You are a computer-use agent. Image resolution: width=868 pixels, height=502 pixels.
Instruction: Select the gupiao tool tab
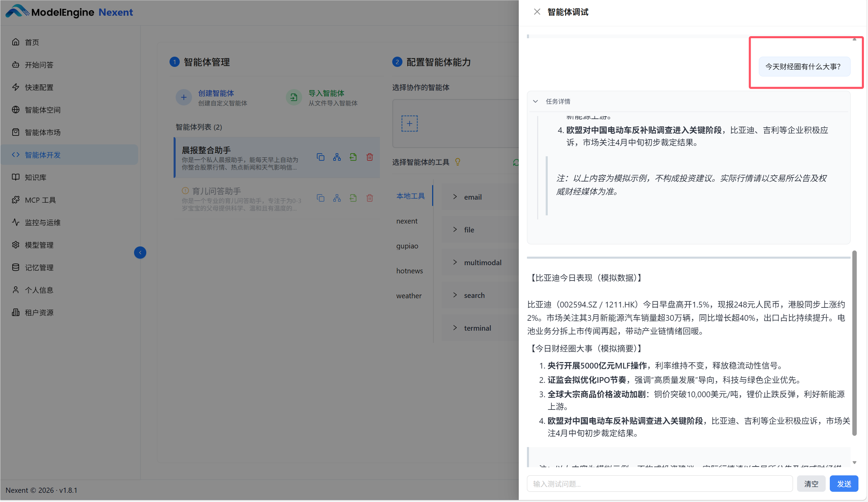tap(407, 246)
